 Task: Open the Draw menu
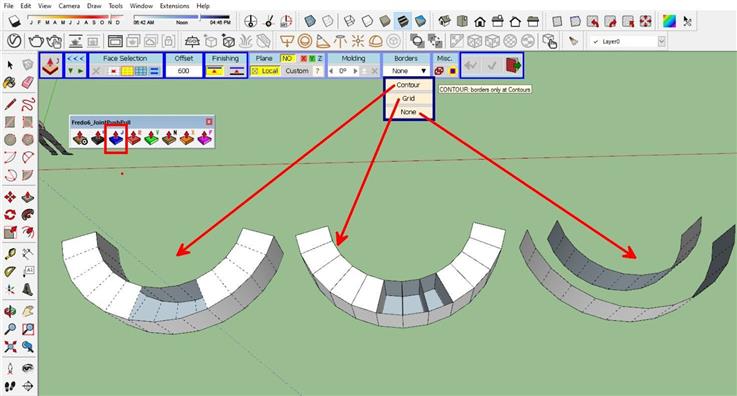pyautogui.click(x=94, y=6)
